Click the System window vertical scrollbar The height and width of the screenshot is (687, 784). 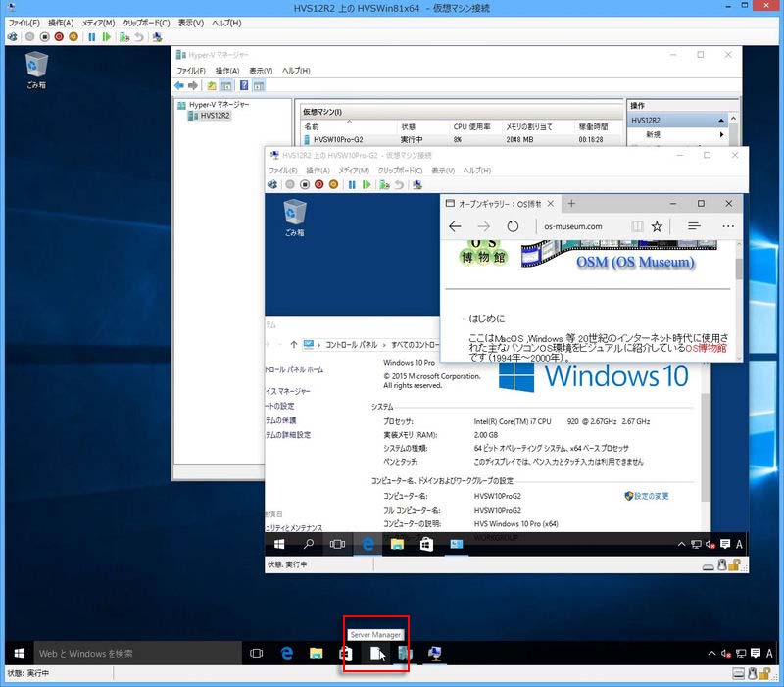click(706, 447)
